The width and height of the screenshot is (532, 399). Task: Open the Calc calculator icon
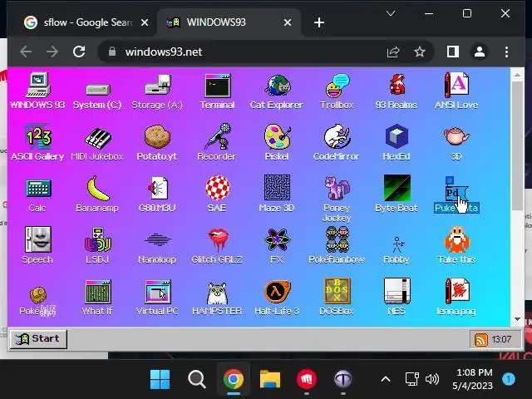[x=38, y=189]
